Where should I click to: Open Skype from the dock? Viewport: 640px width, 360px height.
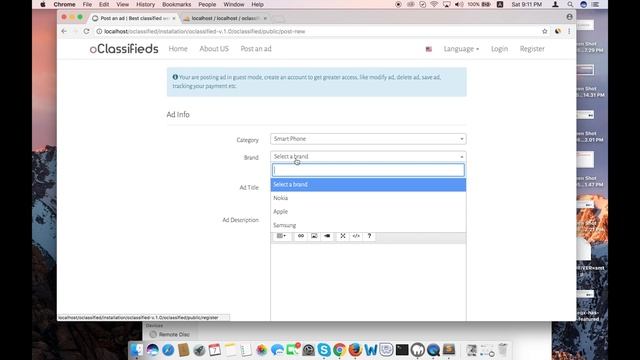coord(324,350)
